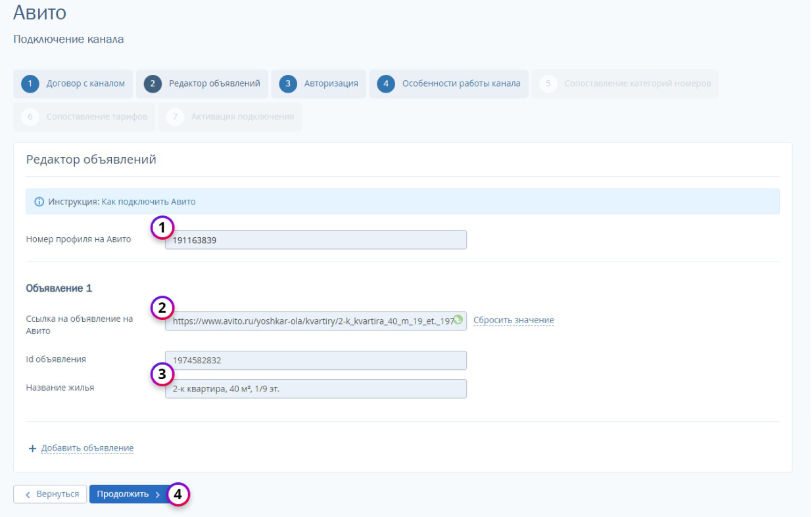Screen dimensions: 812x517
Task: Select the Название жилья text field
Action: point(316,389)
